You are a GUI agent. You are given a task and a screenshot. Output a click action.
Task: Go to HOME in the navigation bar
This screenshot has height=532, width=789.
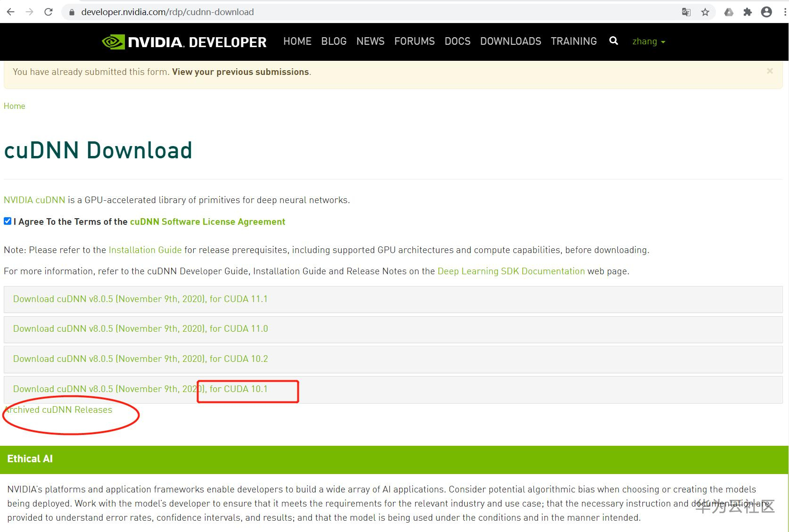[x=297, y=41]
